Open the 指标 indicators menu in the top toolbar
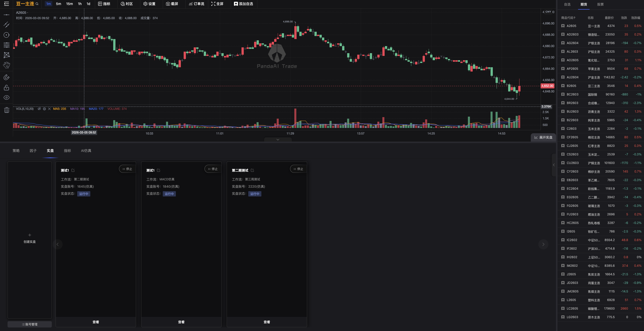 [x=104, y=4]
